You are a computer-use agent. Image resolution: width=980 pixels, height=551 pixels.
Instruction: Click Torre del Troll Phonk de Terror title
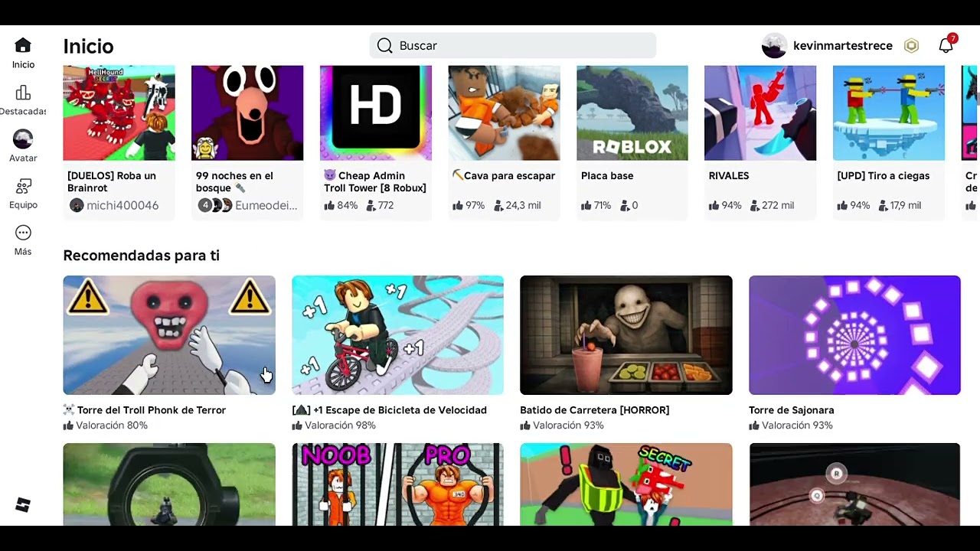[x=145, y=410]
